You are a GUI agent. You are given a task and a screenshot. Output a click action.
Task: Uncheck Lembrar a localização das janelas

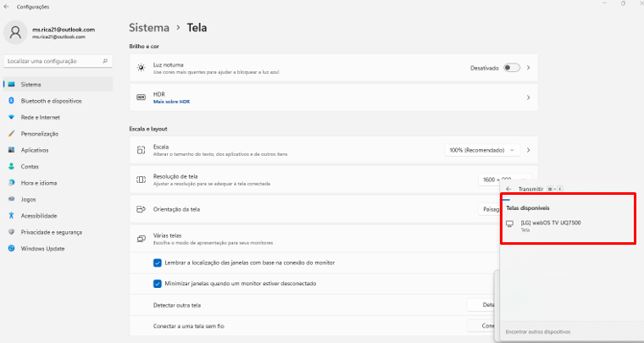(x=158, y=263)
